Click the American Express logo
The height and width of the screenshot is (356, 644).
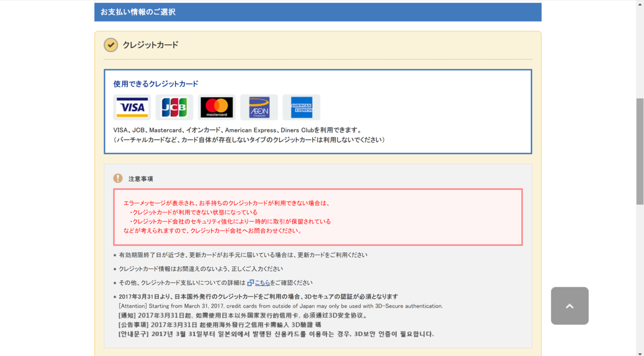(302, 107)
